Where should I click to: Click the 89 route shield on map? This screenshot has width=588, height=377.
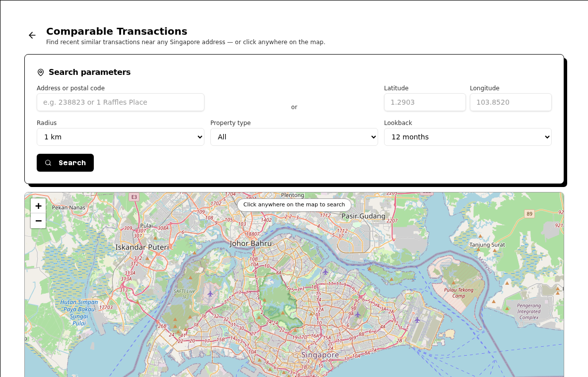(x=529, y=214)
